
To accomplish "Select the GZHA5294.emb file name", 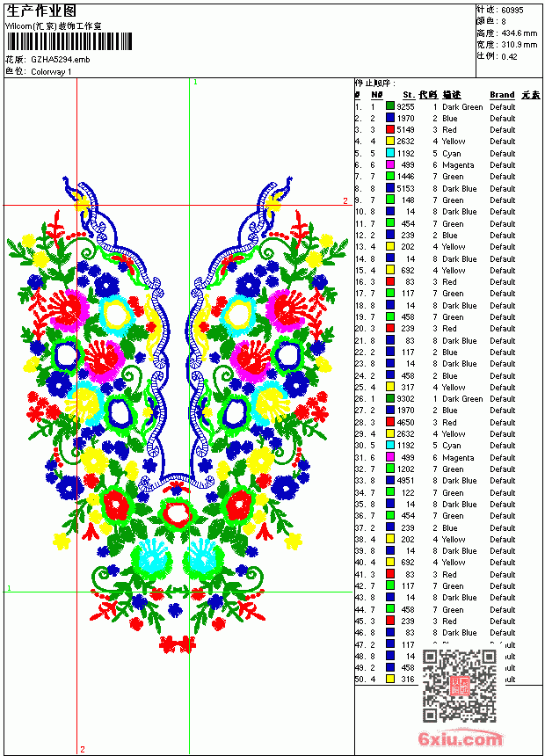I will tap(61, 59).
